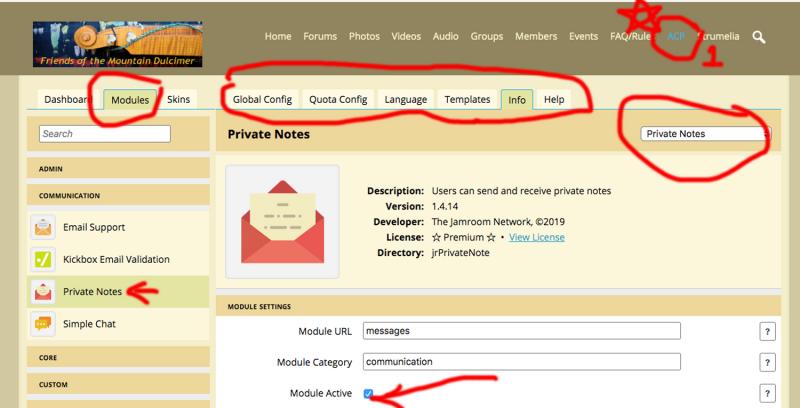Select the Info tab
Image resolution: width=800 pixels, height=408 pixels.
click(517, 99)
